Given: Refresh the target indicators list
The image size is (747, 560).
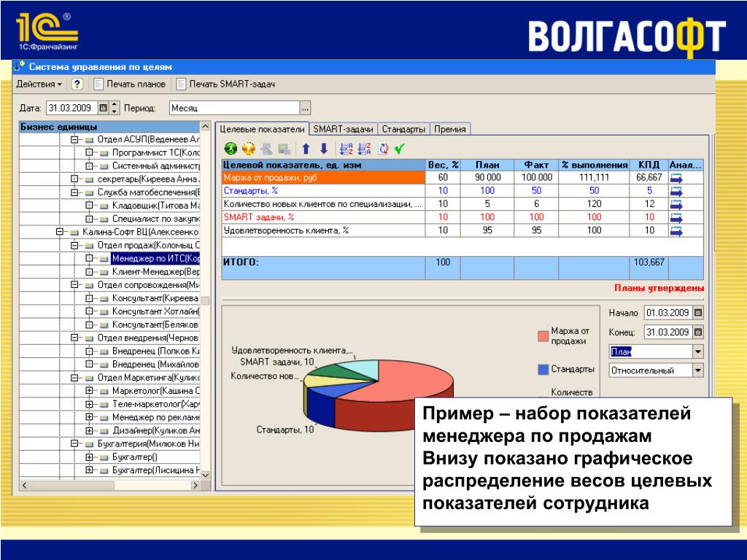Looking at the screenshot, I should (383, 149).
